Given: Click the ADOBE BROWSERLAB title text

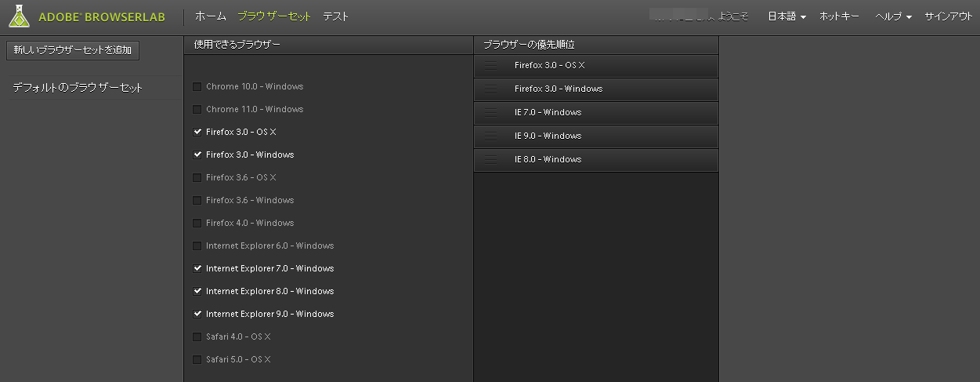Looking at the screenshot, I should (x=102, y=17).
